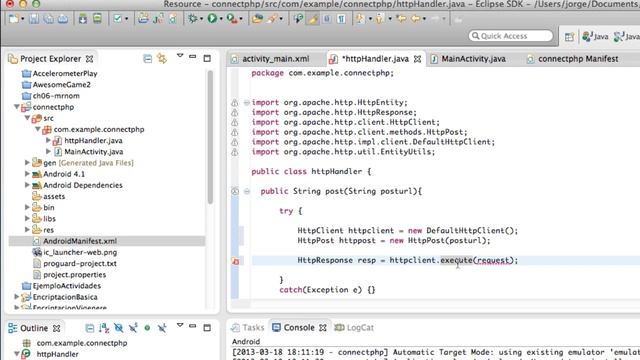This screenshot has height=360, width=640.
Task: Toggle Mark Occurrences highlighter icon
Action: click(x=313, y=19)
